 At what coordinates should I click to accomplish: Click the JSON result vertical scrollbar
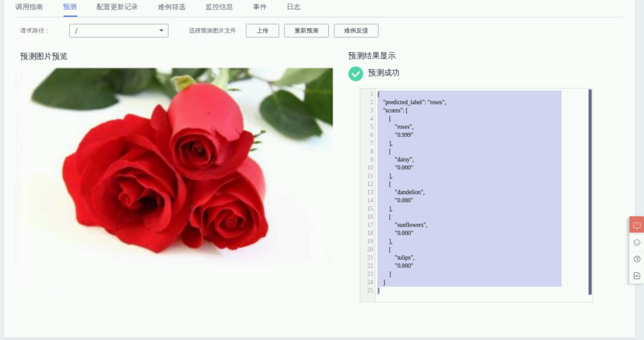pos(590,192)
